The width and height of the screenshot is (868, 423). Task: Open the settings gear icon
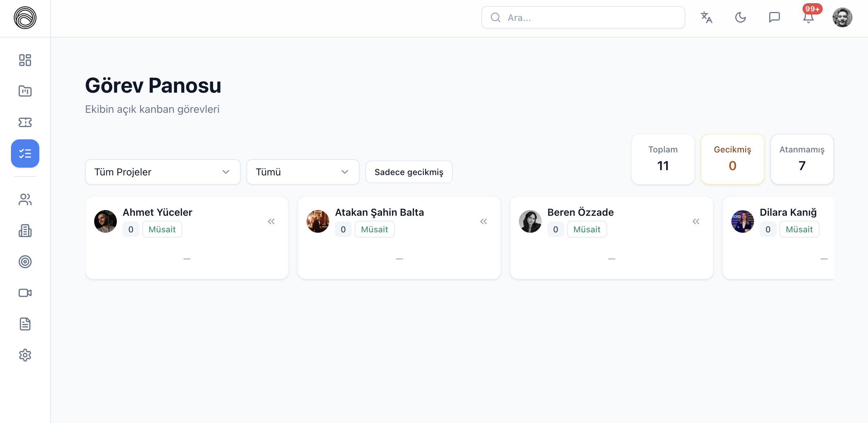pyautogui.click(x=25, y=355)
